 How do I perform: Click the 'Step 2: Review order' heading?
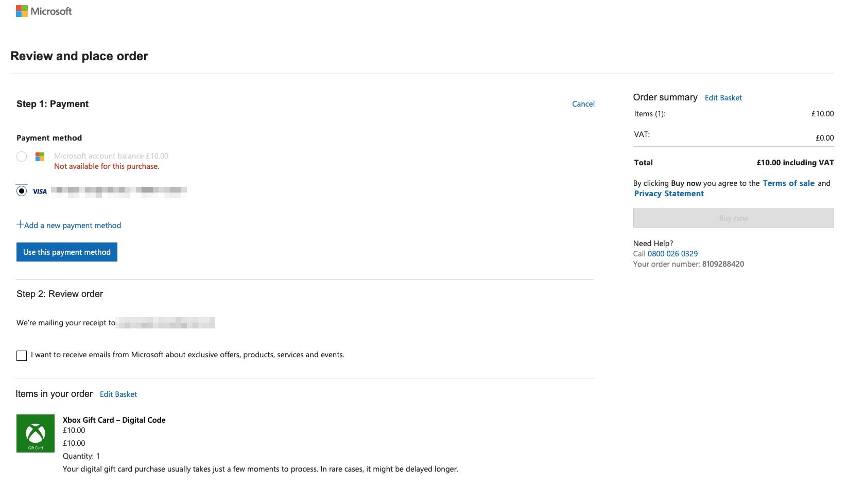(x=60, y=294)
